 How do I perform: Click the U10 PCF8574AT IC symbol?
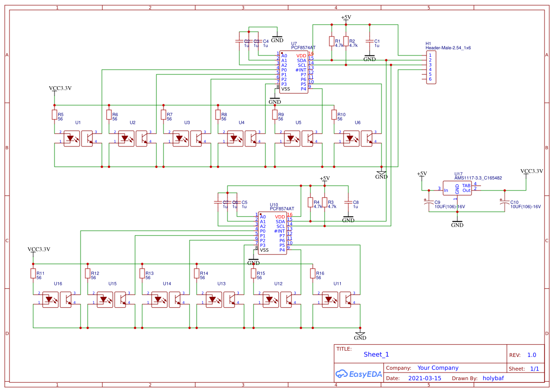(x=272, y=232)
